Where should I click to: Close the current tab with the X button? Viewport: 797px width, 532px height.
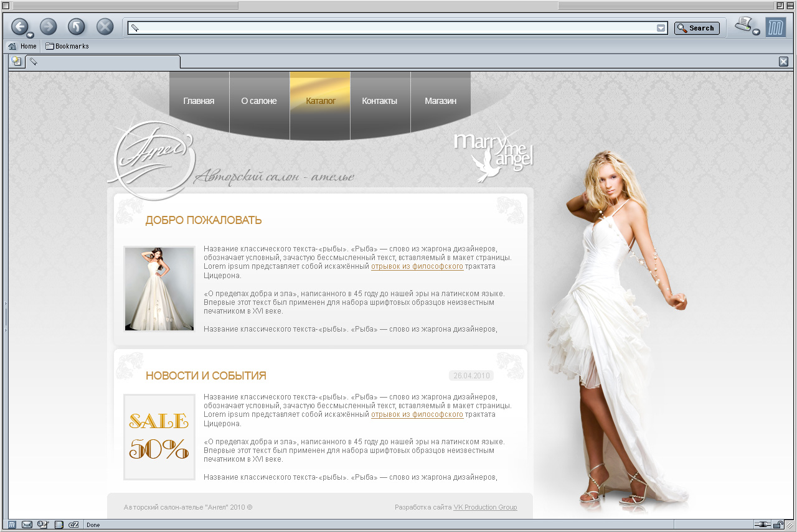coord(783,61)
